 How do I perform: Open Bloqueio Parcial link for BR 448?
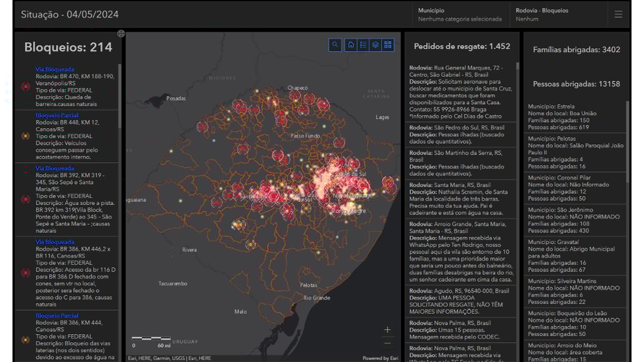coord(57,115)
